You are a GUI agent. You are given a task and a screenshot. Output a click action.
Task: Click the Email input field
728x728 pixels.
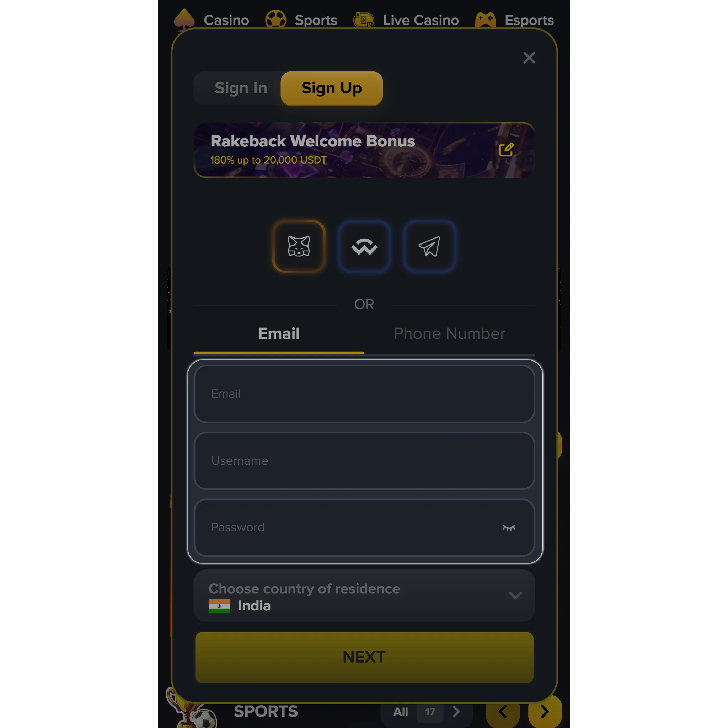pyautogui.click(x=364, y=394)
